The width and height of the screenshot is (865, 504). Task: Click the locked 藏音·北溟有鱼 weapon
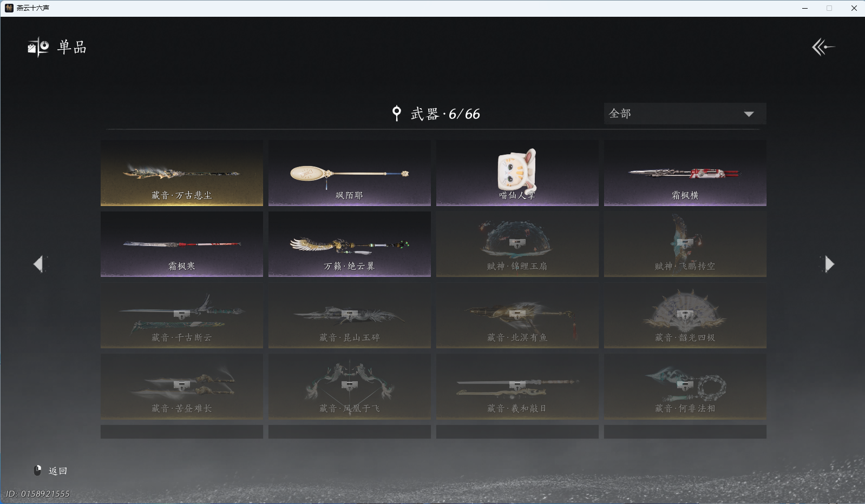(517, 315)
